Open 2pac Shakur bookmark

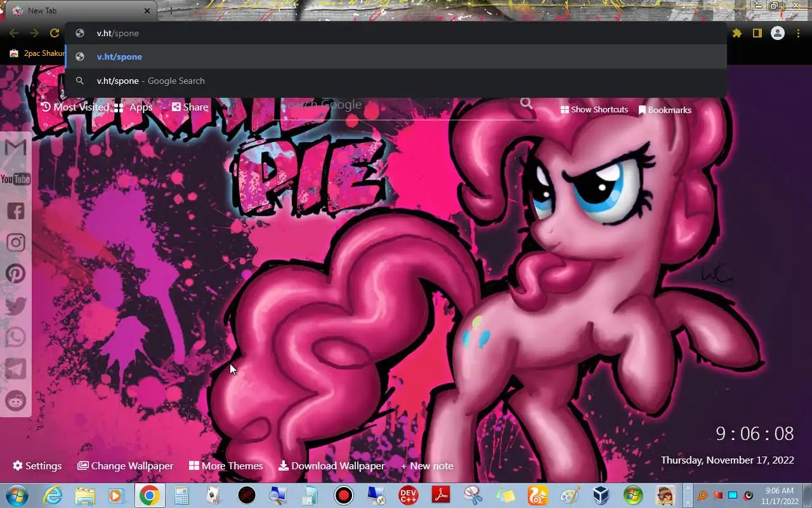37,53
